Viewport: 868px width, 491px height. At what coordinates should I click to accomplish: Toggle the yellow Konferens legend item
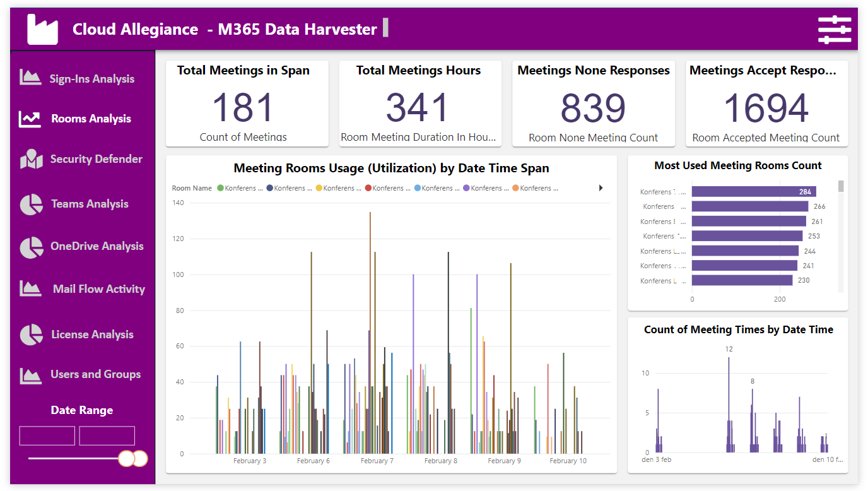[338, 188]
